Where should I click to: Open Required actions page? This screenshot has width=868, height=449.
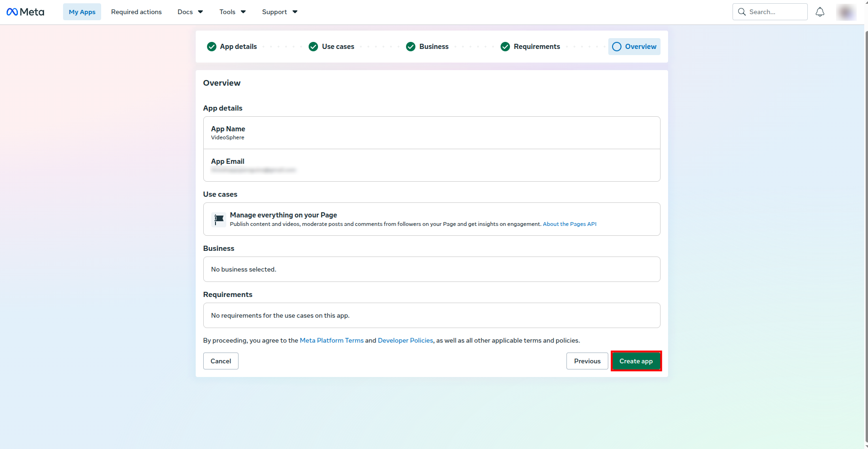click(x=136, y=12)
